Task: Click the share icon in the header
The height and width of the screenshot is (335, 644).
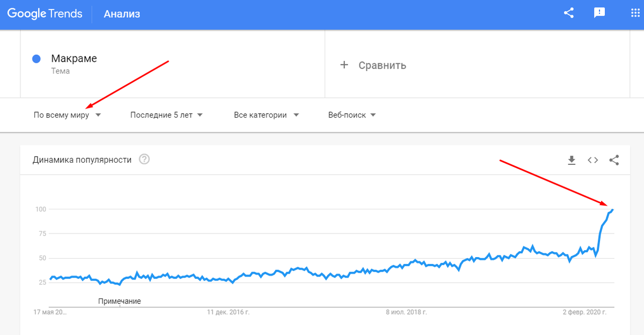Action: (569, 13)
